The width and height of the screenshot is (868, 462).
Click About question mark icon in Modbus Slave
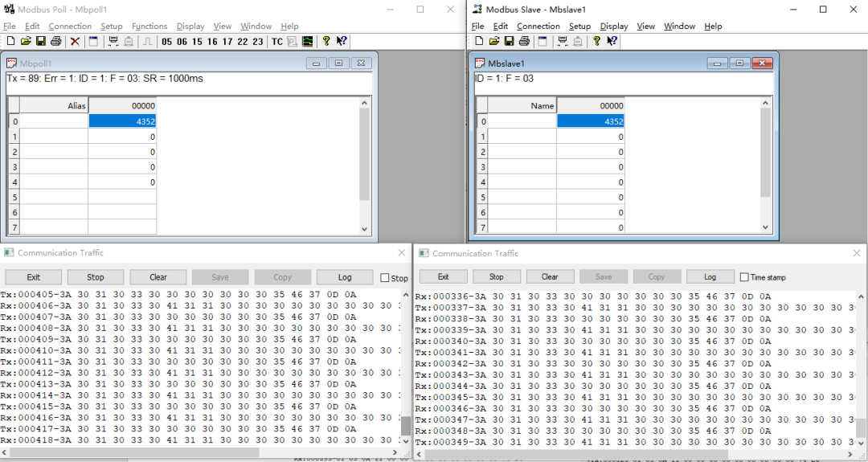596,41
